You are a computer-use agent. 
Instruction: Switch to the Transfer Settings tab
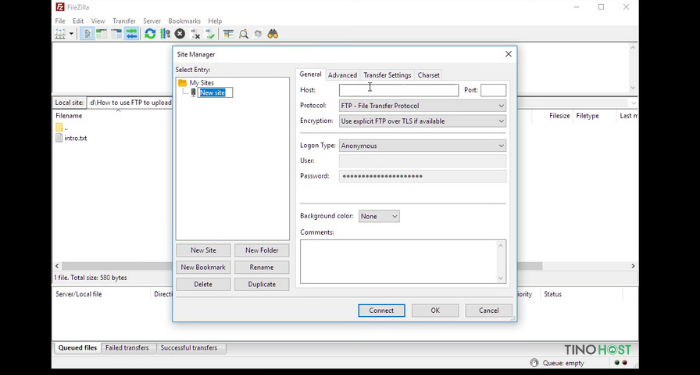pyautogui.click(x=387, y=75)
